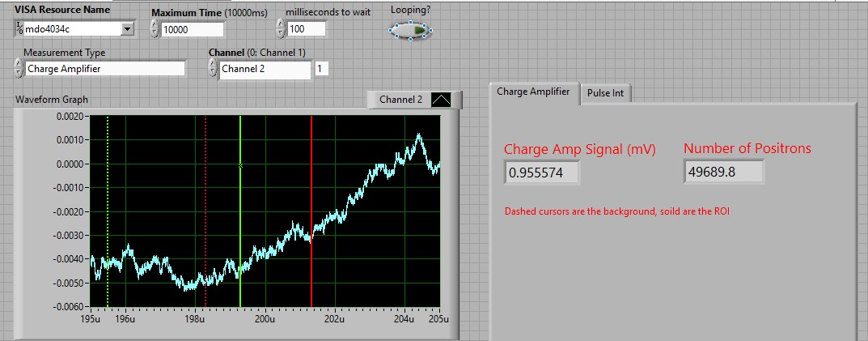
Task: Click the Channel 2 plot style icon
Action: click(442, 100)
